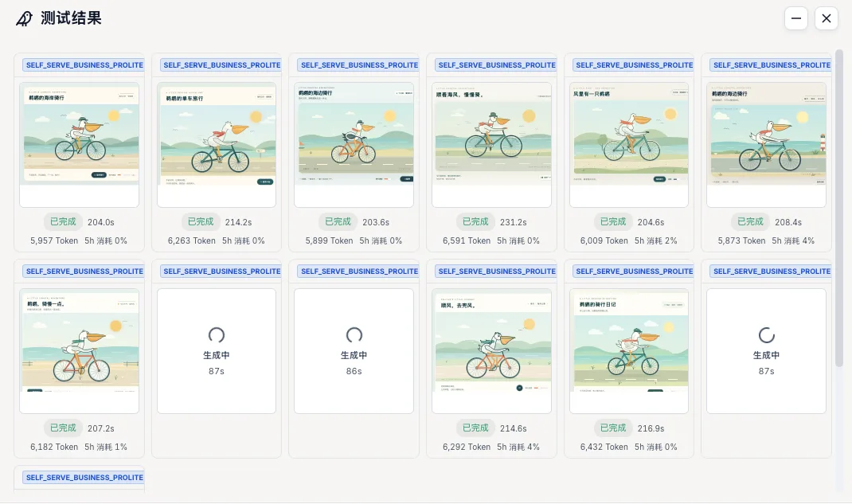The height and width of the screenshot is (504, 852).
Task: Select the "214.6s" duration value
Action: coord(514,428)
